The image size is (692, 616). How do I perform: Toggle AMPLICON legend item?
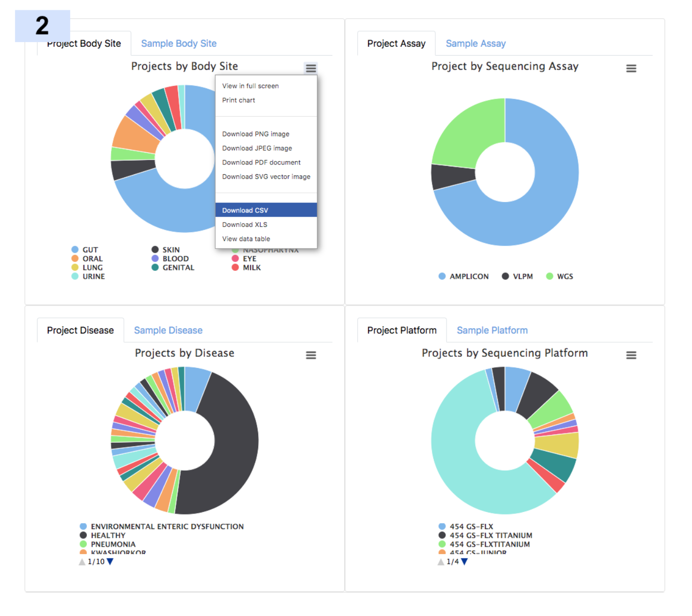click(x=464, y=276)
